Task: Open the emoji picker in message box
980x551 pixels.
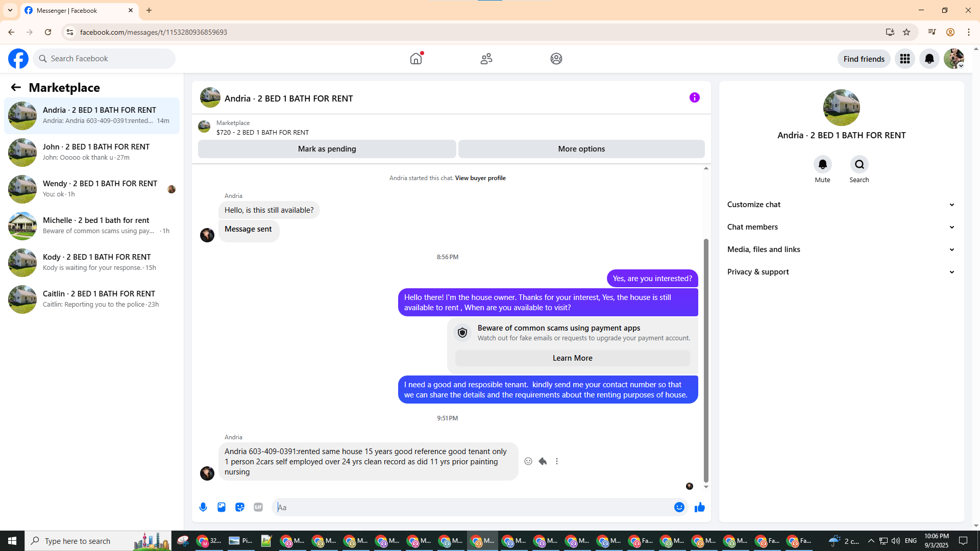Action: click(x=679, y=507)
